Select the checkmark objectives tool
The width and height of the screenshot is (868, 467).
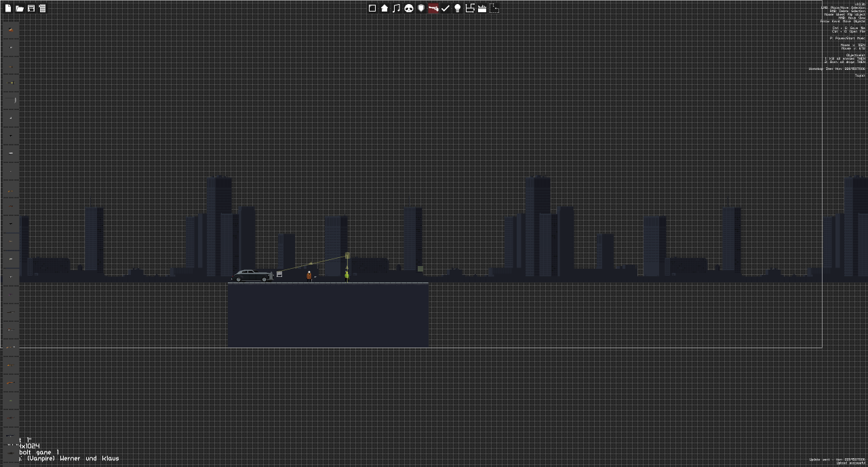click(x=446, y=8)
